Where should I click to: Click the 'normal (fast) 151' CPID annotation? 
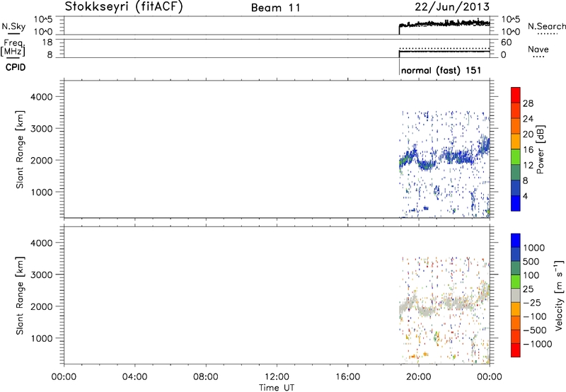pyautogui.click(x=441, y=70)
